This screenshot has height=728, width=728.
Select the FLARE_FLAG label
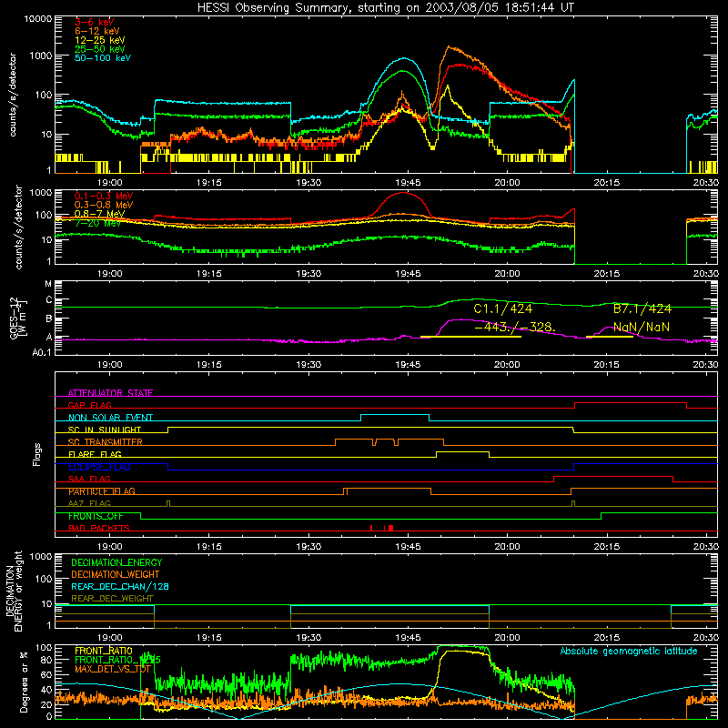[95, 454]
